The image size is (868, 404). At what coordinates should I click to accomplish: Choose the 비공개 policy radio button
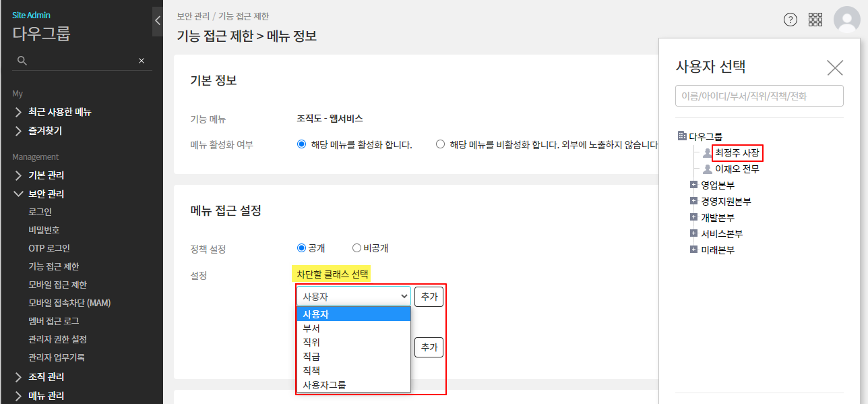(x=357, y=248)
